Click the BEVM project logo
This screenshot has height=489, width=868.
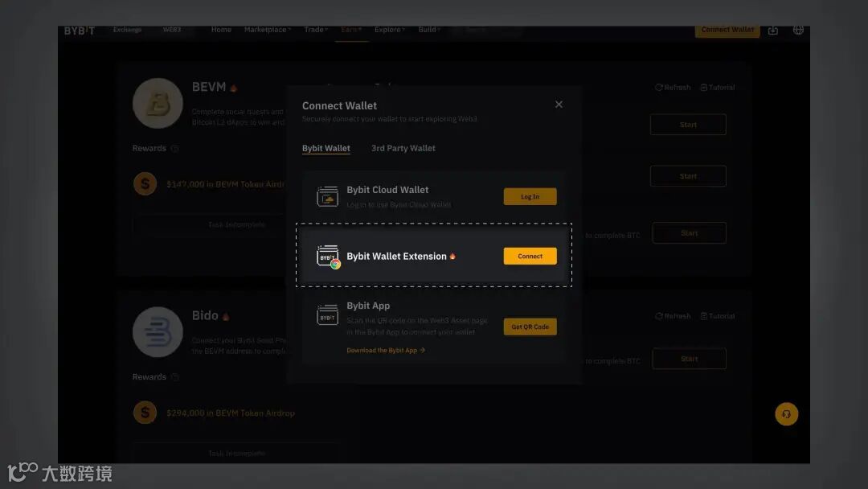[158, 103]
